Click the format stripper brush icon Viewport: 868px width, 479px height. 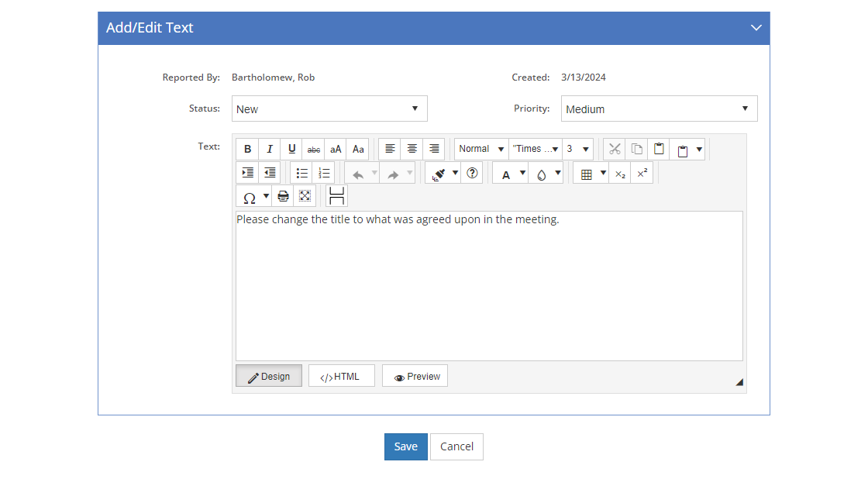coord(439,174)
